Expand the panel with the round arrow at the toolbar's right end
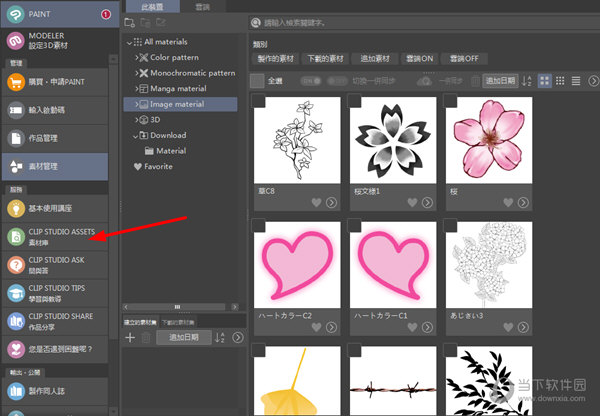The image size is (600, 416). pos(593,81)
